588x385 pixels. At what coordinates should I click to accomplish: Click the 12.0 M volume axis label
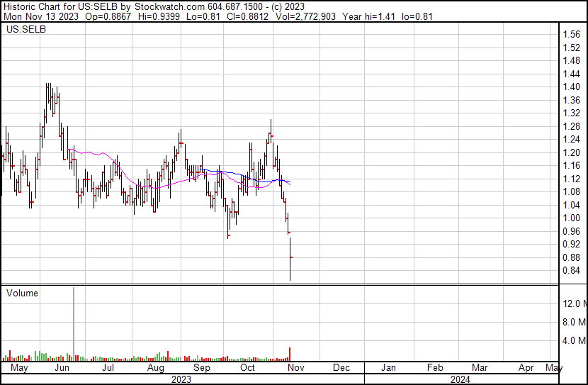574,303
